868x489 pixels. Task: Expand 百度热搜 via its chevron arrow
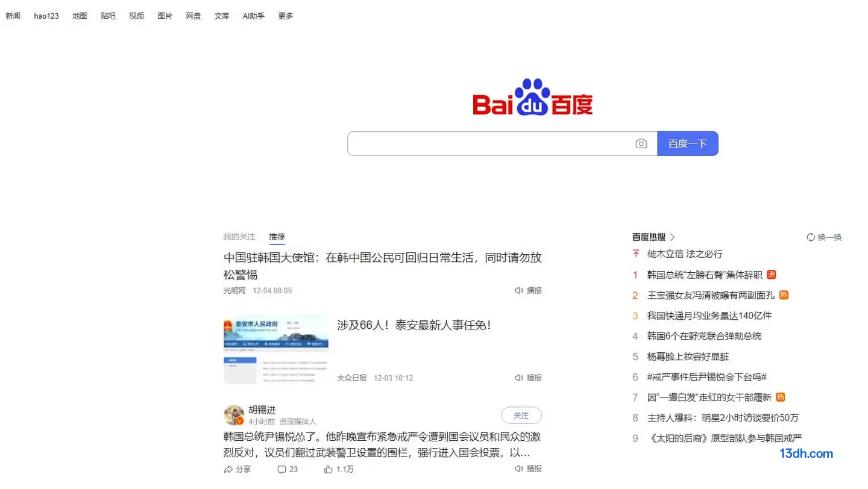pos(672,237)
